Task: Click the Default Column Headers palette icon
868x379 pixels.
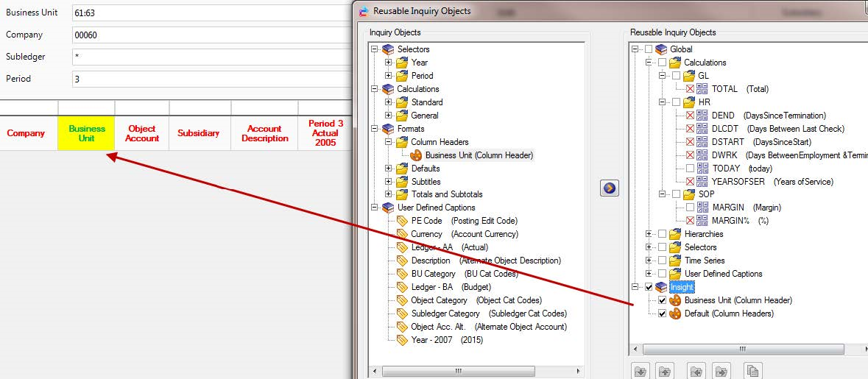Action: click(x=674, y=314)
